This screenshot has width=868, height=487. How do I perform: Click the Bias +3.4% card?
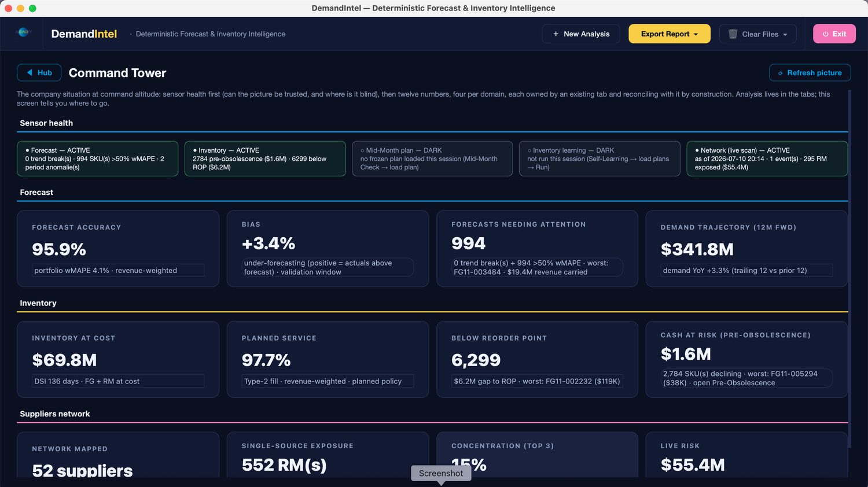point(328,249)
